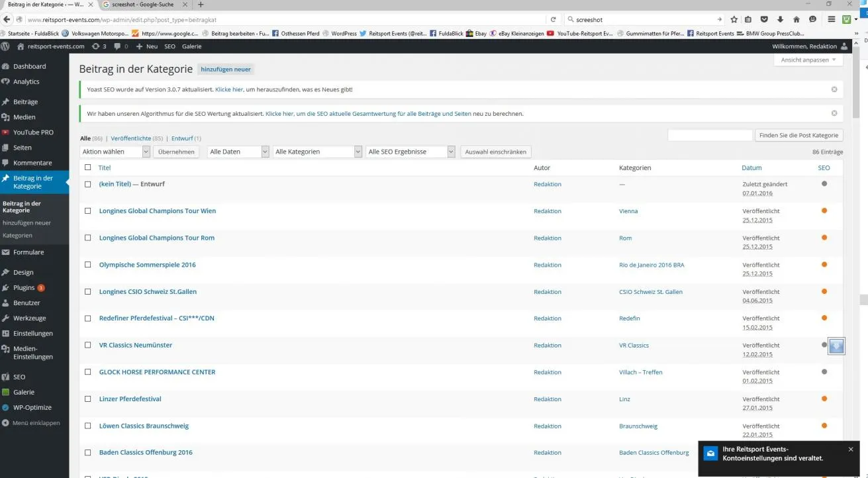The width and height of the screenshot is (868, 478).
Task: Dismiss the SEO Algorithmus notice
Action: [834, 113]
